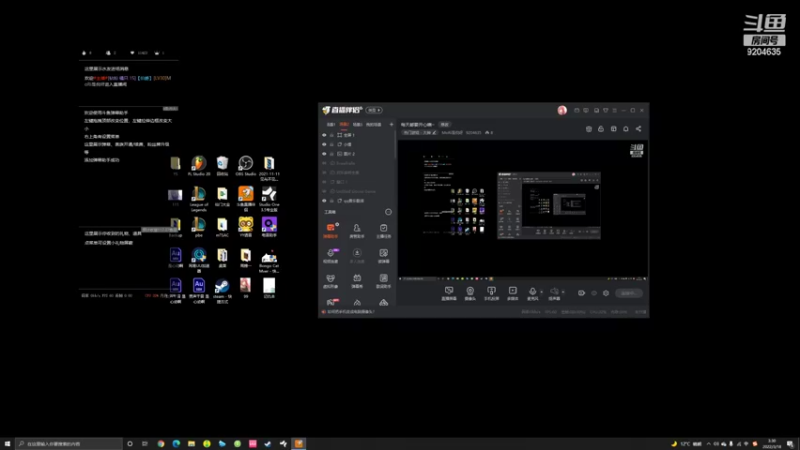Viewport: 800px width, 450px height.
Task: Switch to the 场景3 tab
Action: (357, 124)
